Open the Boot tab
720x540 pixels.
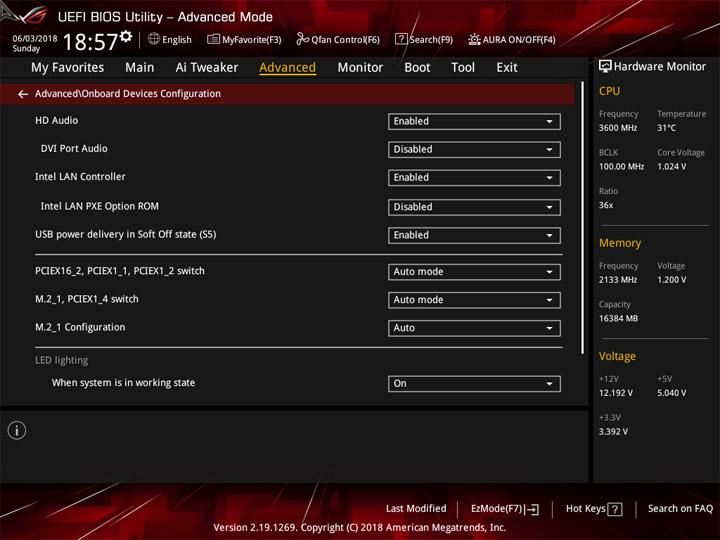click(x=417, y=68)
